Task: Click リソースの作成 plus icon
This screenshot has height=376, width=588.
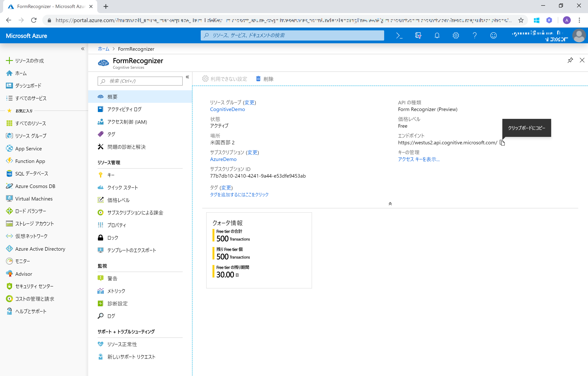Action: click(x=9, y=60)
